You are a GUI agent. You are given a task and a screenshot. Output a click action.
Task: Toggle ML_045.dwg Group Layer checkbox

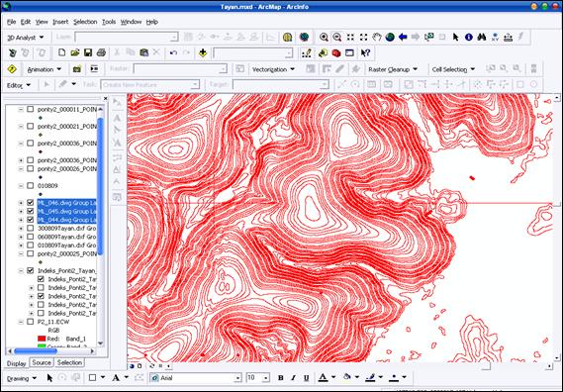tap(31, 211)
